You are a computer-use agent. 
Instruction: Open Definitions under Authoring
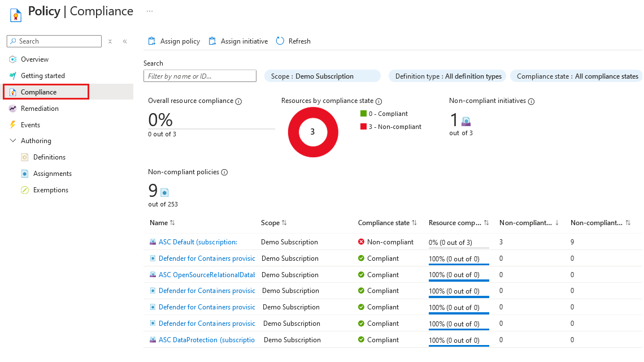coord(49,157)
